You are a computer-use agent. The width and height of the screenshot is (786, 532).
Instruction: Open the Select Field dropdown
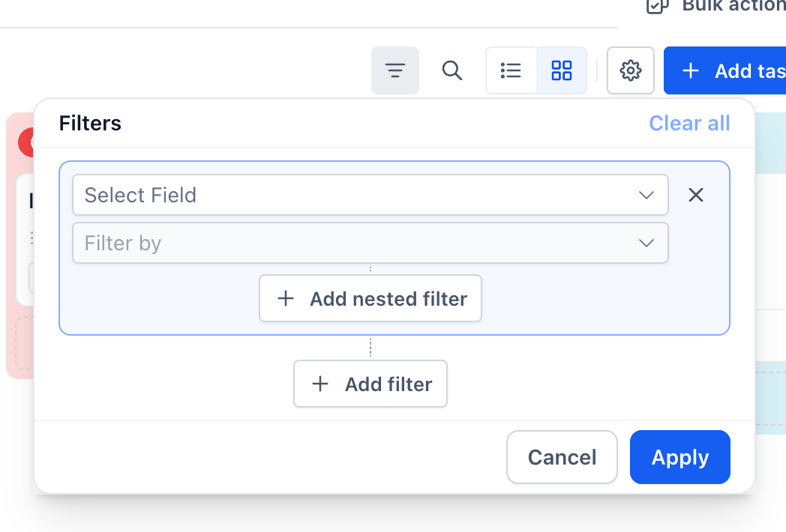(370, 195)
